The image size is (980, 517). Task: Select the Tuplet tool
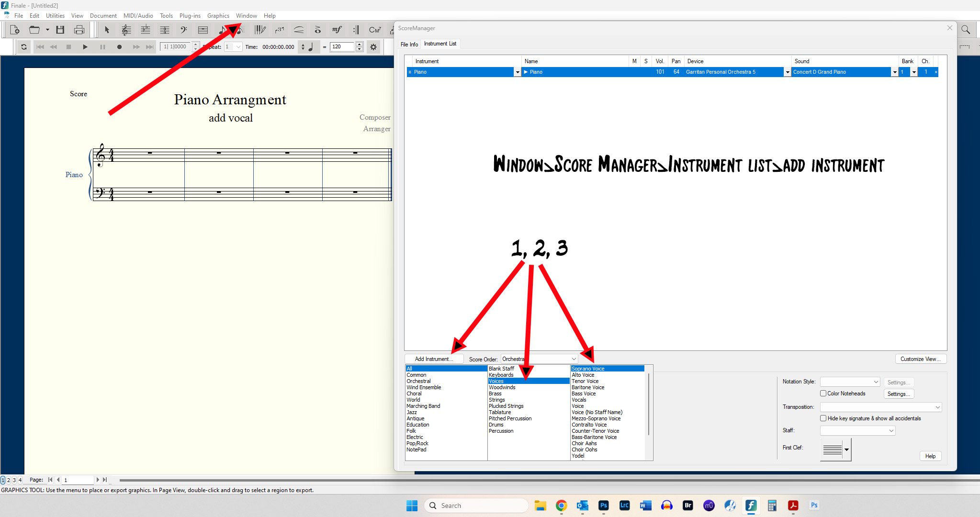(280, 30)
